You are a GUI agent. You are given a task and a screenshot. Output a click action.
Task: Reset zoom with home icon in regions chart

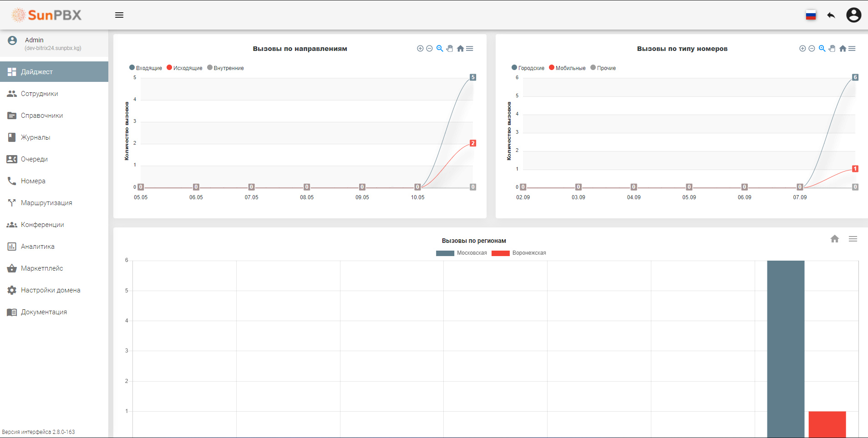tap(834, 239)
